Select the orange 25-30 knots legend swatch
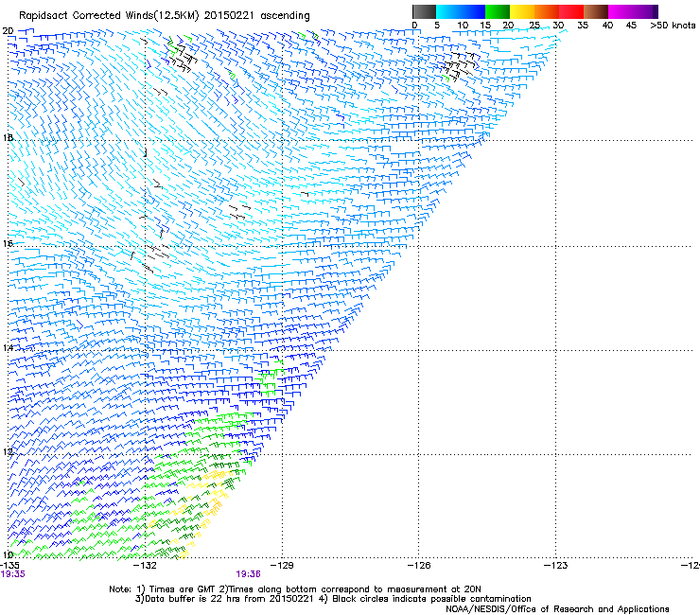 pos(547,11)
